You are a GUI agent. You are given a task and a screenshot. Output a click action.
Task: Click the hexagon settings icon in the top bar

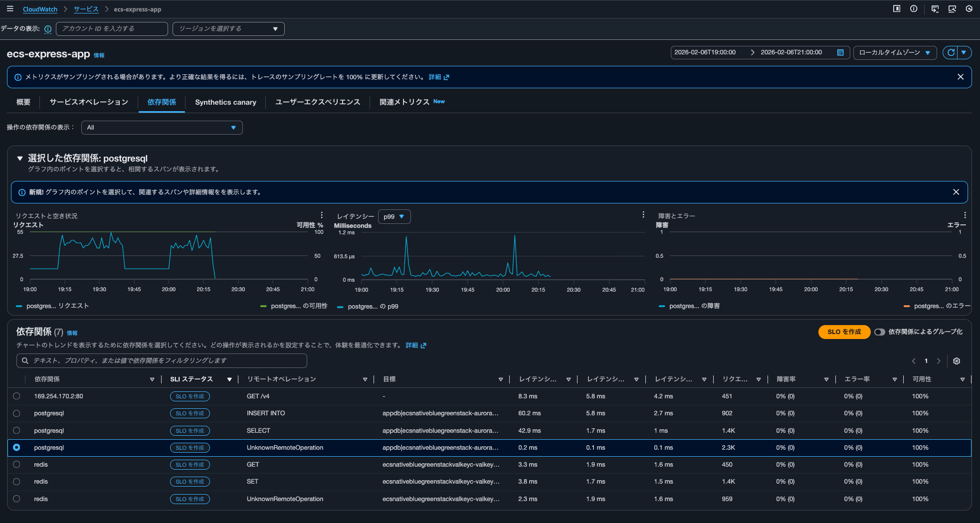pos(969,8)
